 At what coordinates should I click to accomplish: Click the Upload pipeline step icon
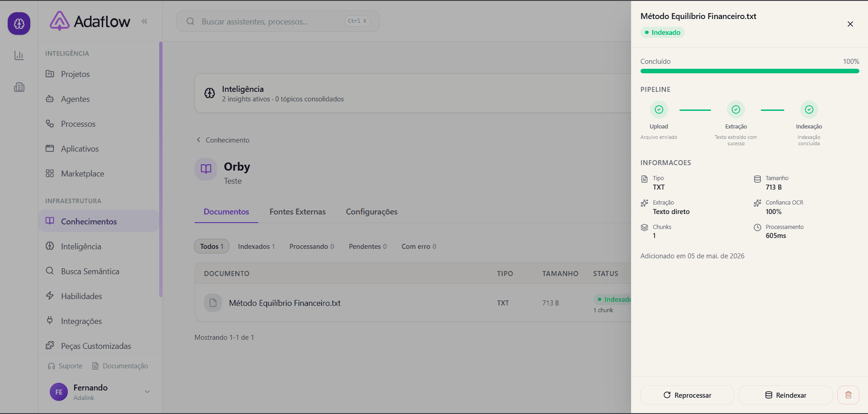coord(659,109)
